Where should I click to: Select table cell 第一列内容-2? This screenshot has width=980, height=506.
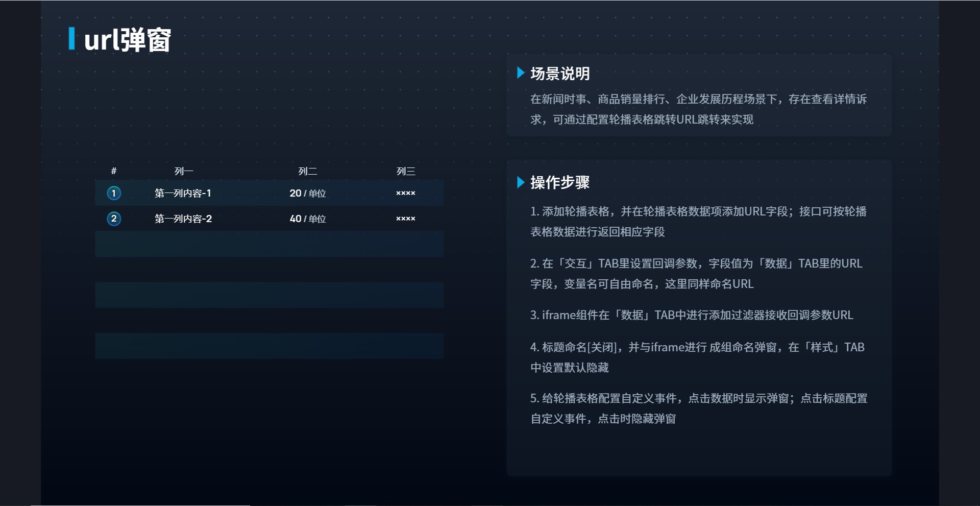183,219
